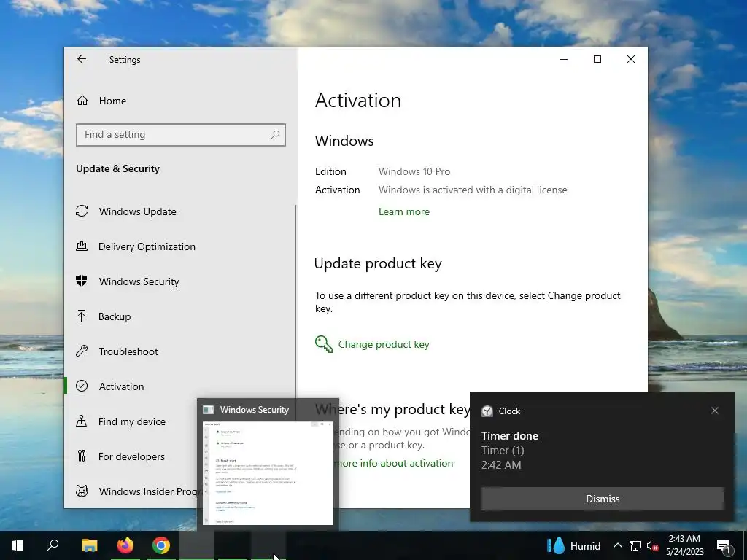Click the Update & Security heading
Screen dimensions: 747x560
click(x=117, y=168)
